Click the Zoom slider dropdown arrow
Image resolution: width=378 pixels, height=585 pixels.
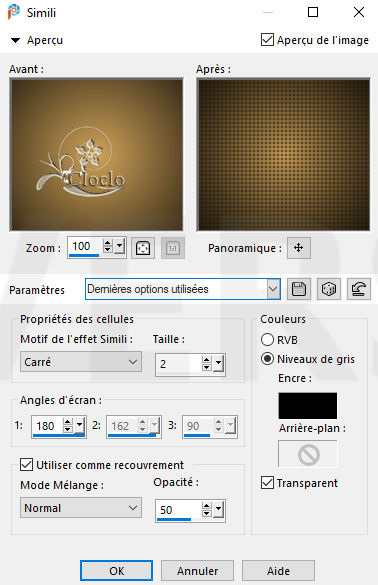[119, 246]
